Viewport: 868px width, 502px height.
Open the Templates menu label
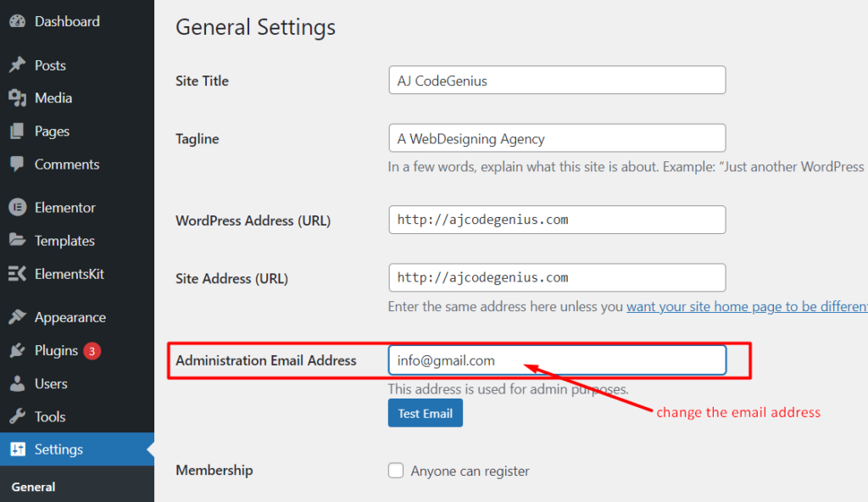point(64,241)
